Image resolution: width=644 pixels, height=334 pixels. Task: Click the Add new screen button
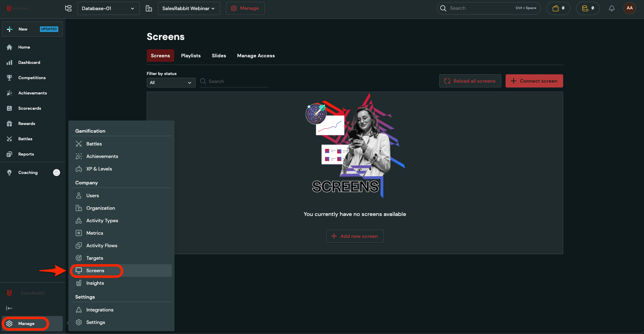pyautogui.click(x=355, y=236)
